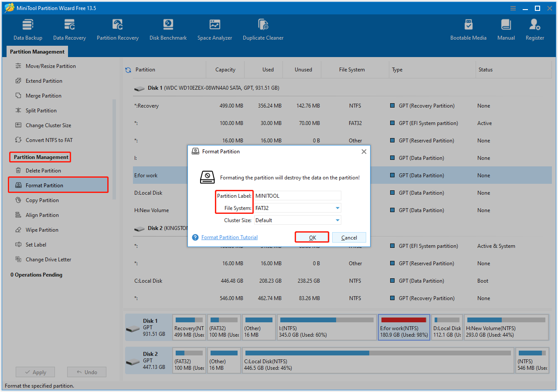
Task: Click the Partition Label input field
Action: click(x=297, y=195)
